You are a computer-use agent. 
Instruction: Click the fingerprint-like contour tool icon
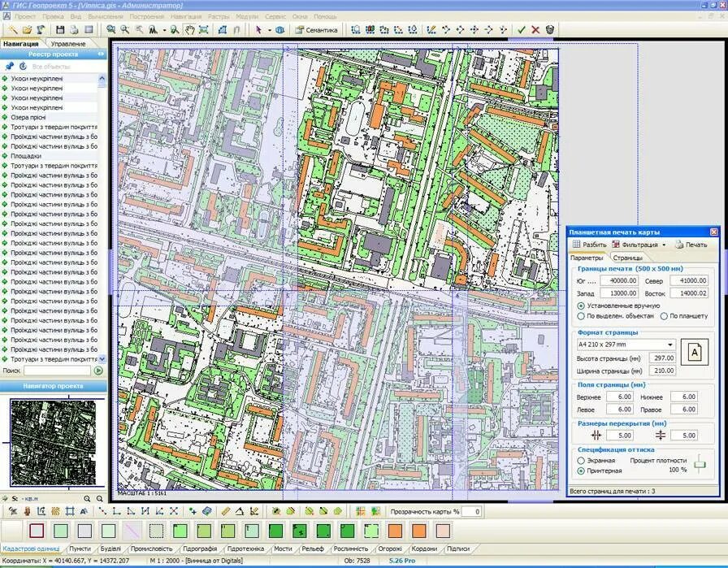click(x=56, y=511)
